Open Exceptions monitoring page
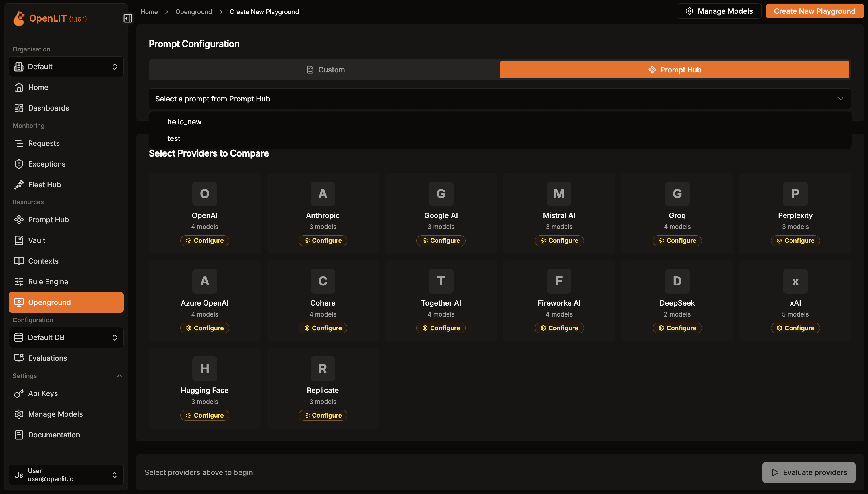868x494 pixels. pos(46,164)
